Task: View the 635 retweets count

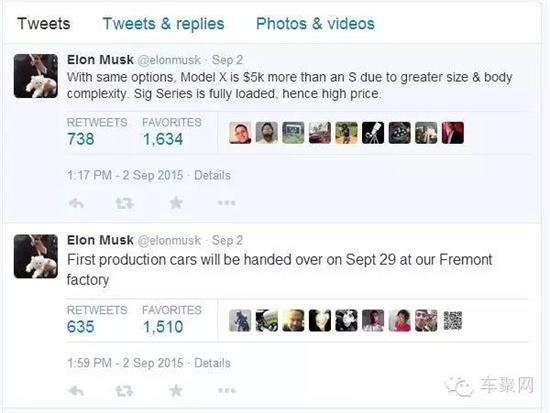Action: [81, 327]
